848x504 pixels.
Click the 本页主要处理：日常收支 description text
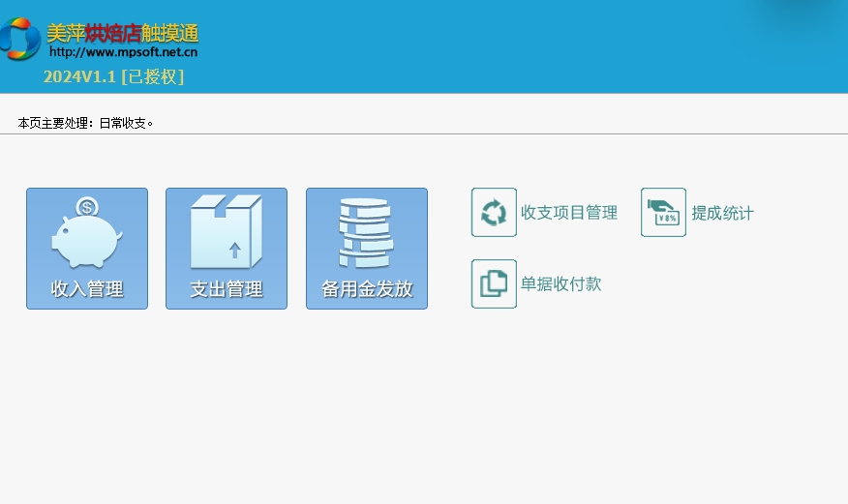pyautogui.click(x=85, y=123)
